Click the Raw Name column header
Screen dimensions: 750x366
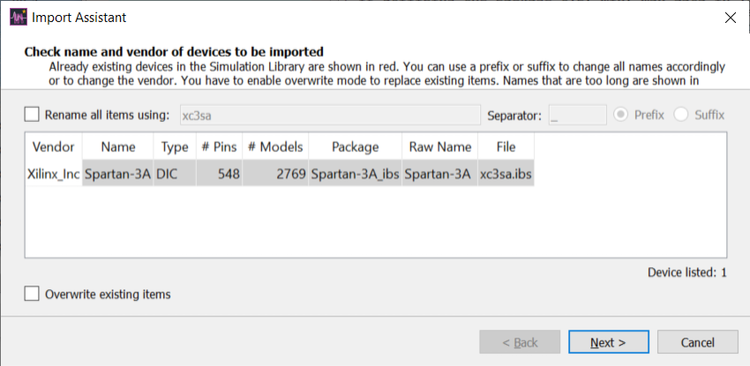tap(440, 147)
